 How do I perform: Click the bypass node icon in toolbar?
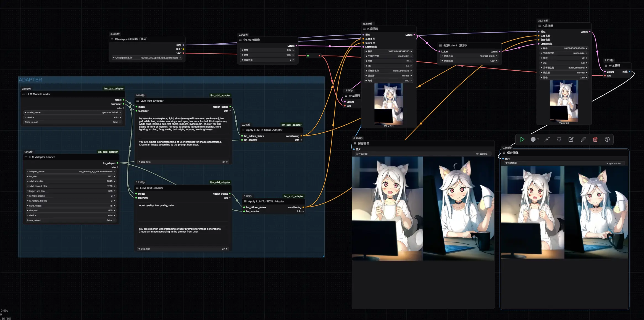547,139
